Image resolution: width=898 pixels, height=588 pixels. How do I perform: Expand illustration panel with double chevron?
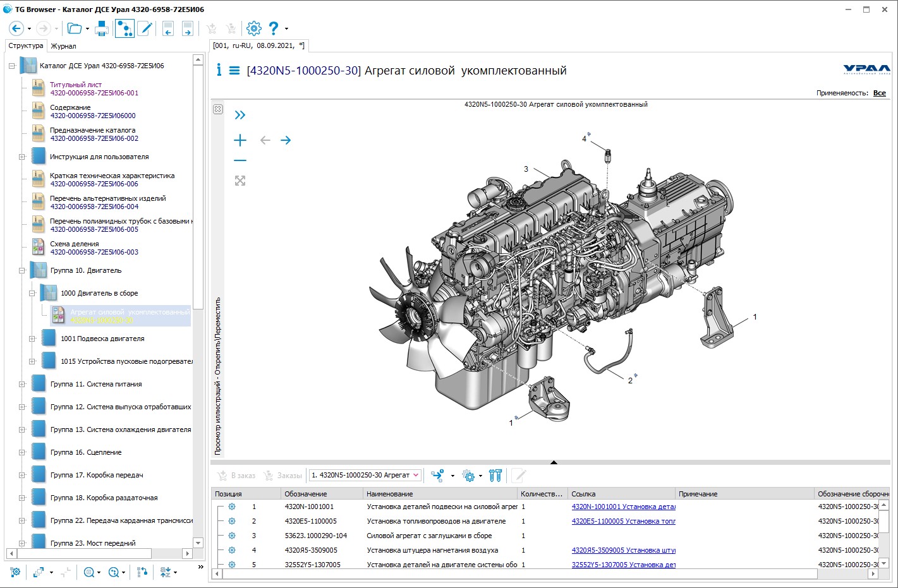240,115
